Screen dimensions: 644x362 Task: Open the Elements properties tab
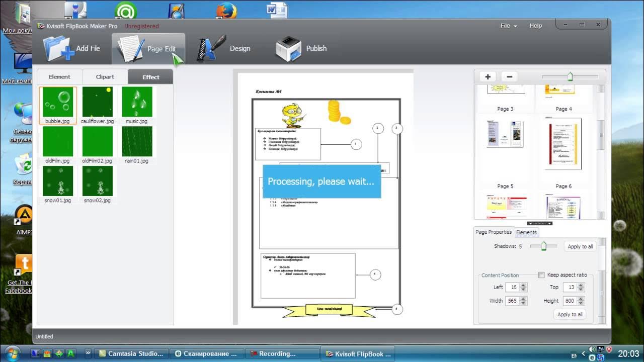tap(526, 232)
